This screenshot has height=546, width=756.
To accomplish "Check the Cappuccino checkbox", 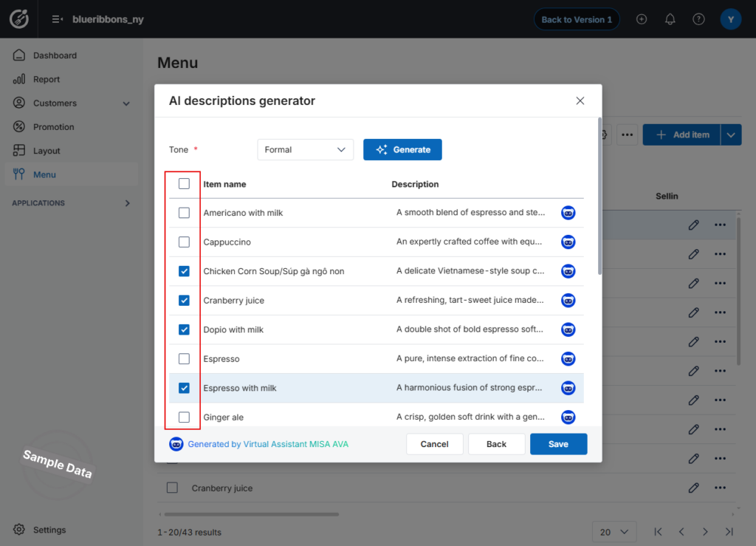I will point(184,242).
